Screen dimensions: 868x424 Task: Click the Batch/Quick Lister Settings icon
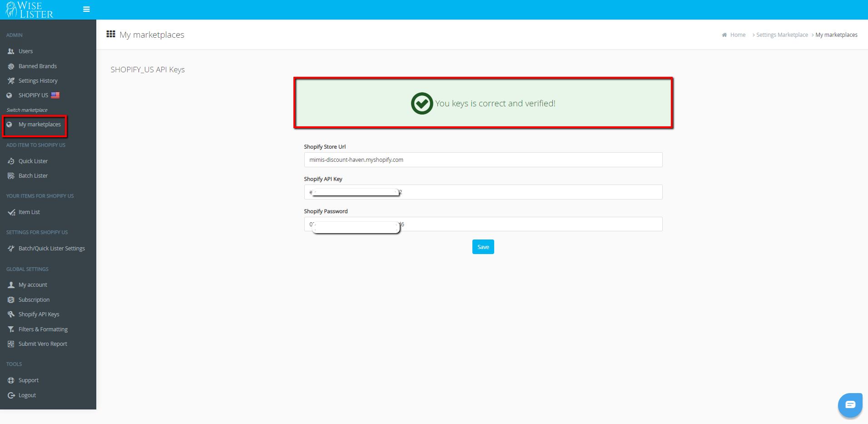click(11, 249)
